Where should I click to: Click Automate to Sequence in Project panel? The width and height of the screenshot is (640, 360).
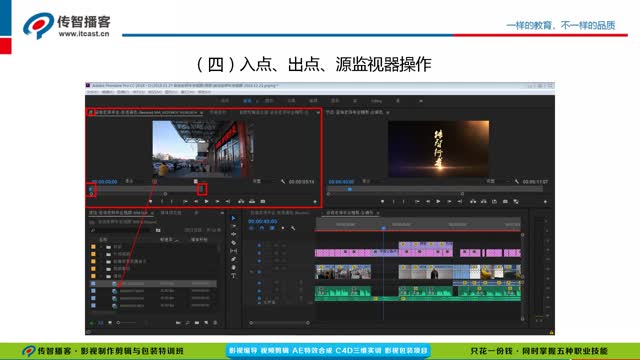(178, 323)
